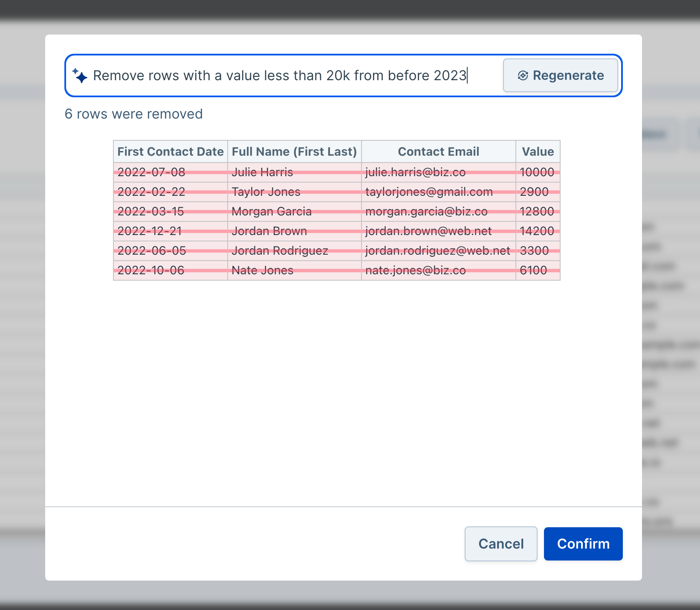Click the Value column header

coord(538,151)
